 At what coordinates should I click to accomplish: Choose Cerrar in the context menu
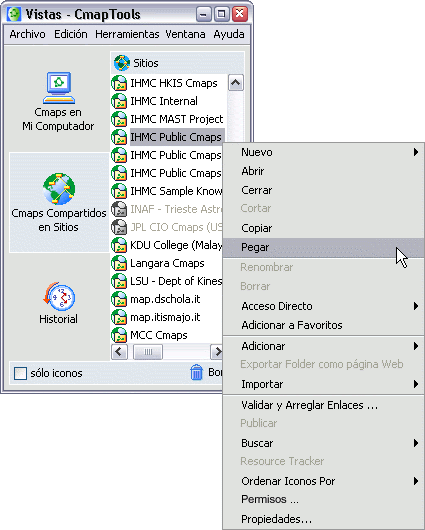[x=324, y=190]
